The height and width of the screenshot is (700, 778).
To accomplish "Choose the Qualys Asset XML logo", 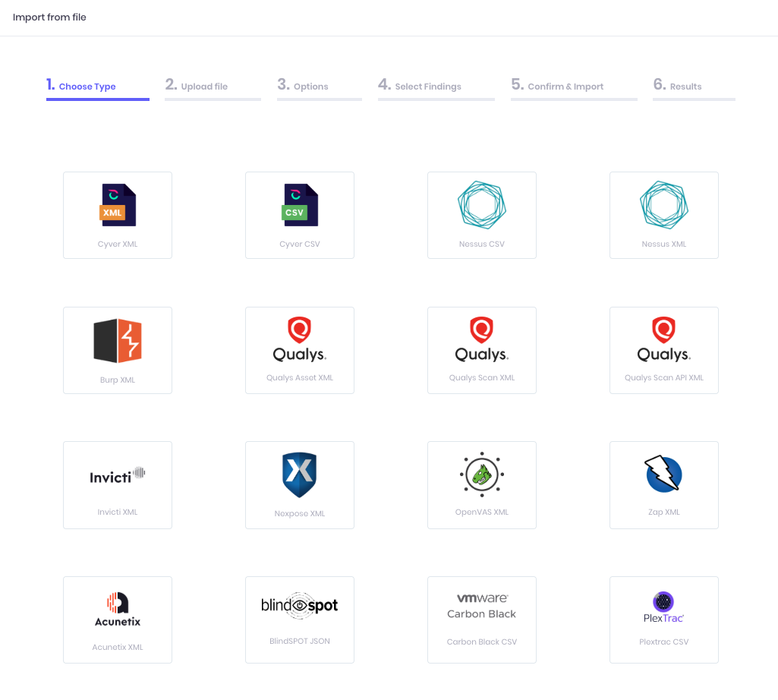I will (300, 339).
